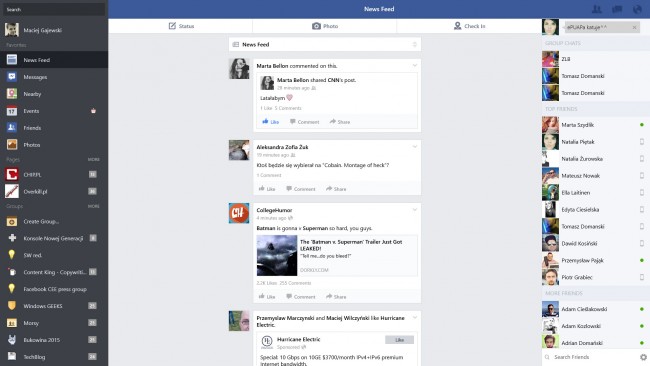Share the CollegeHumor post
Screen dimensions: 650x366
pyautogui.click(x=336, y=296)
